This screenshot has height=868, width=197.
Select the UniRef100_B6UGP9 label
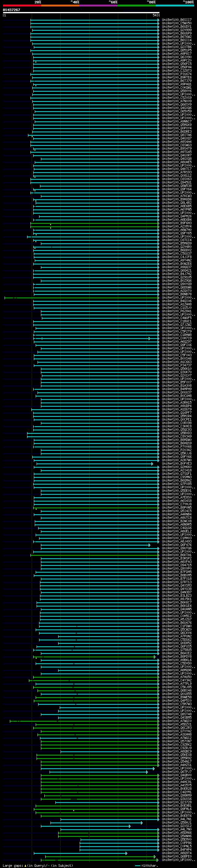point(176,33)
